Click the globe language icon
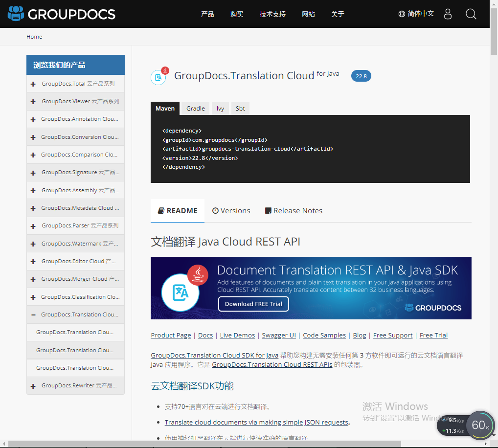 tap(402, 14)
